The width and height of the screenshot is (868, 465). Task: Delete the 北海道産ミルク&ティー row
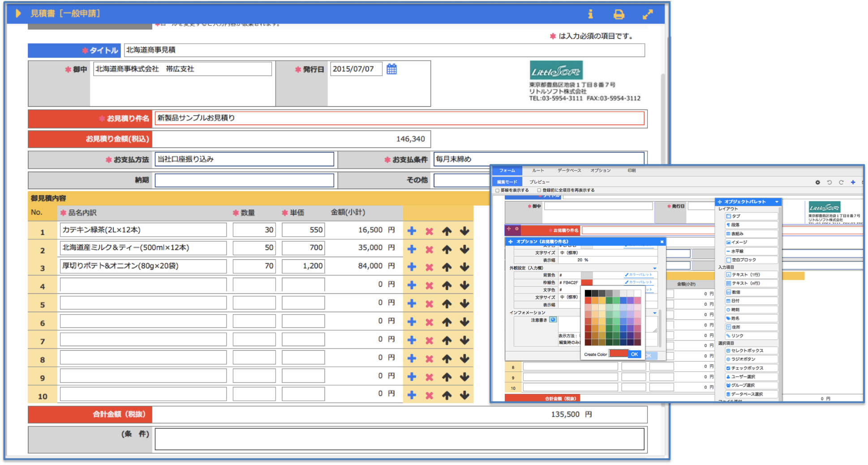pos(429,249)
